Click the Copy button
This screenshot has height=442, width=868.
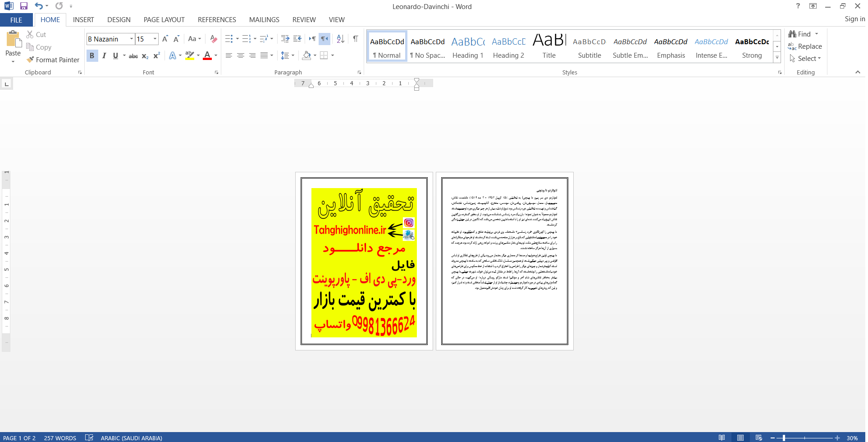point(39,47)
